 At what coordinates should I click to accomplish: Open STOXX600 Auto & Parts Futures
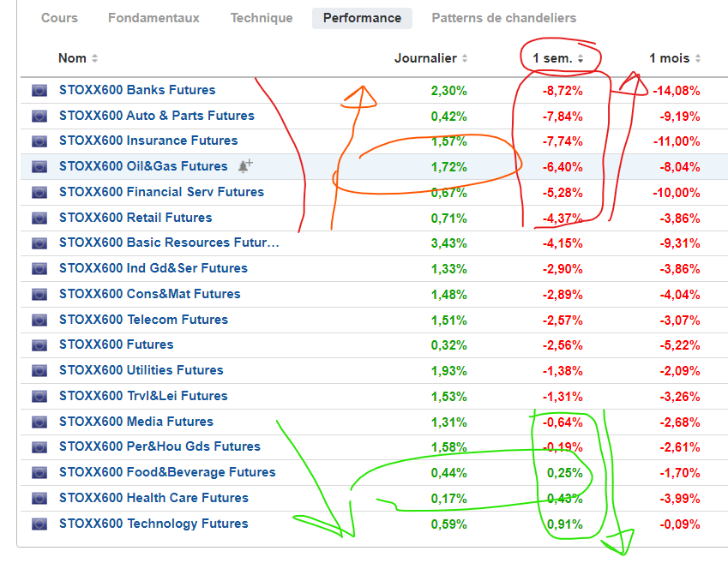pyautogui.click(x=157, y=116)
